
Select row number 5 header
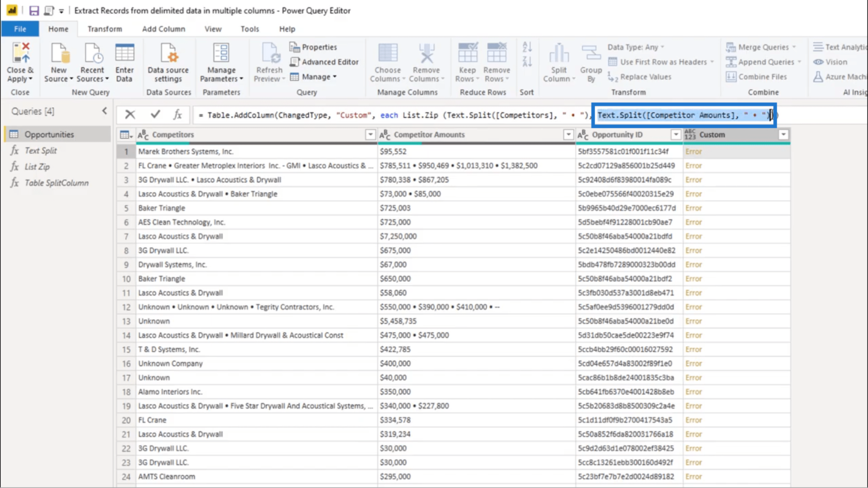tap(126, 208)
